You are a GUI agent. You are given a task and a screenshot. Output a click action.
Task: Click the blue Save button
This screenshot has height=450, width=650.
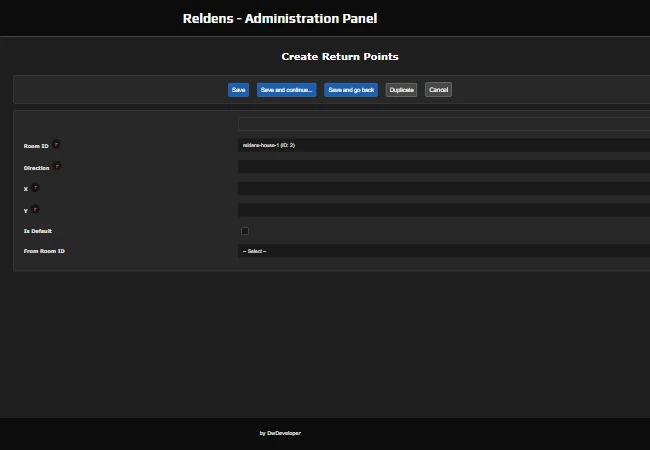[x=238, y=90]
